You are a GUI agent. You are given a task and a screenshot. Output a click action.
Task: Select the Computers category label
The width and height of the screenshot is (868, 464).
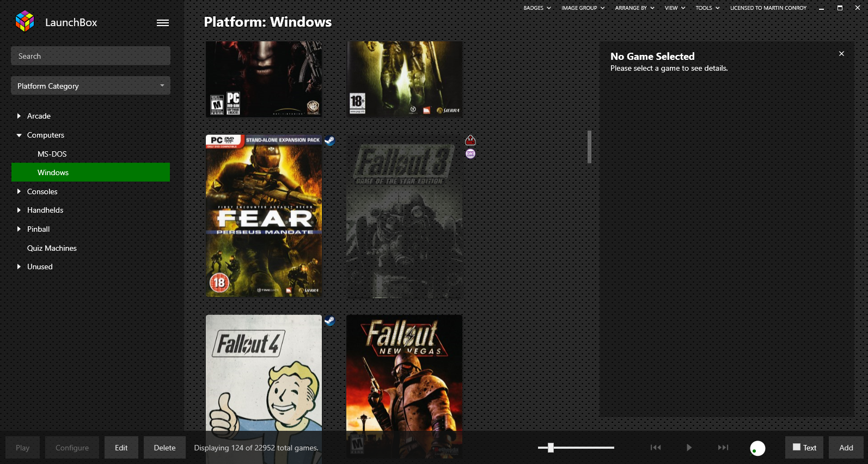coord(46,135)
